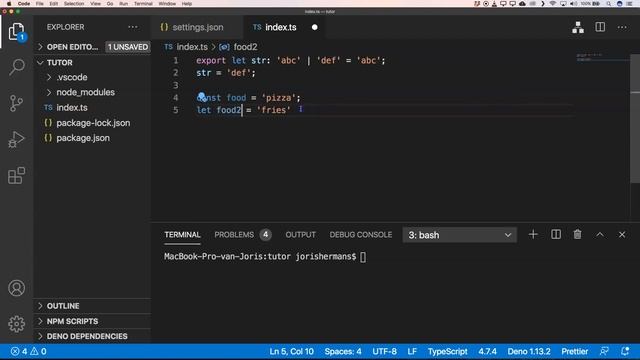Viewport: 640px width, 360px height.
Task: Select the index.ts editor tab
Action: pos(281,27)
